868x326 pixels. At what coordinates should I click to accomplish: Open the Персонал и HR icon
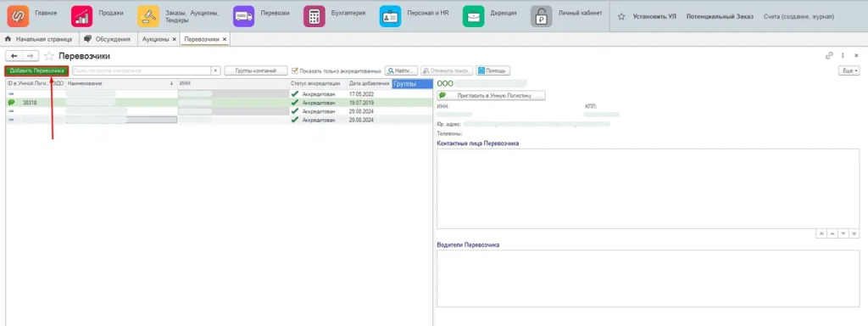coord(390,16)
